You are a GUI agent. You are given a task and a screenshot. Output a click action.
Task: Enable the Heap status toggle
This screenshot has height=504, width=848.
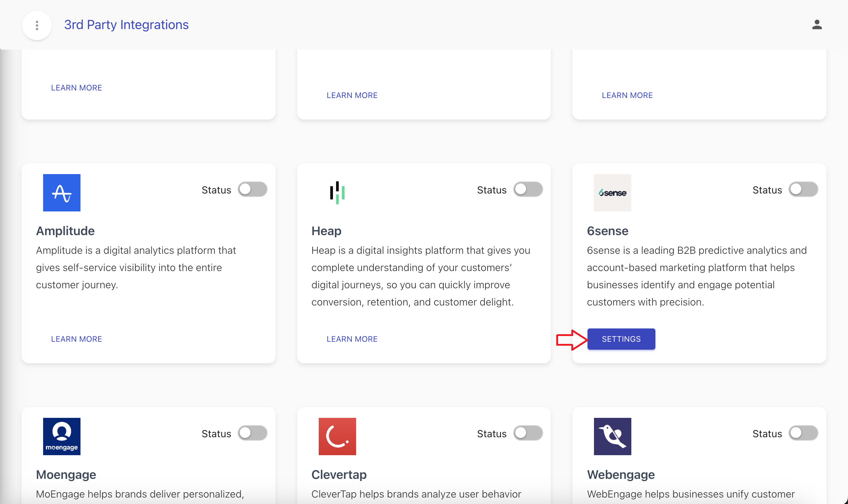coord(528,190)
